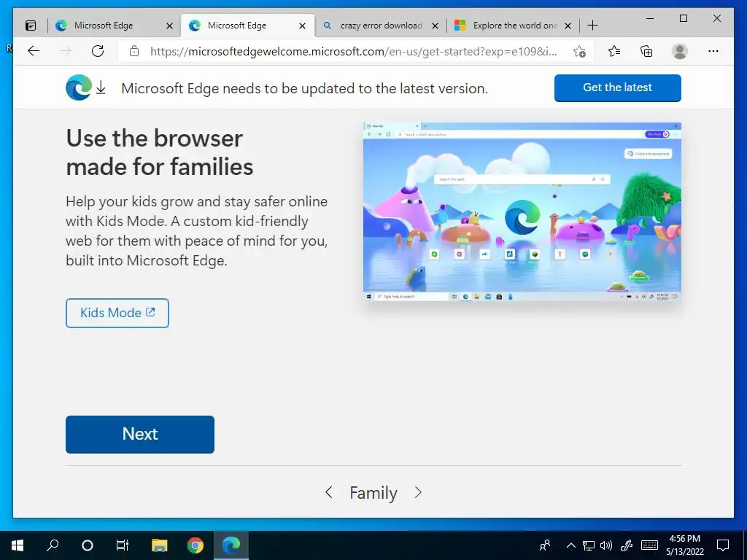The image size is (747, 560).
Task: Open the Settings and more ellipsis menu
Action: [x=713, y=51]
